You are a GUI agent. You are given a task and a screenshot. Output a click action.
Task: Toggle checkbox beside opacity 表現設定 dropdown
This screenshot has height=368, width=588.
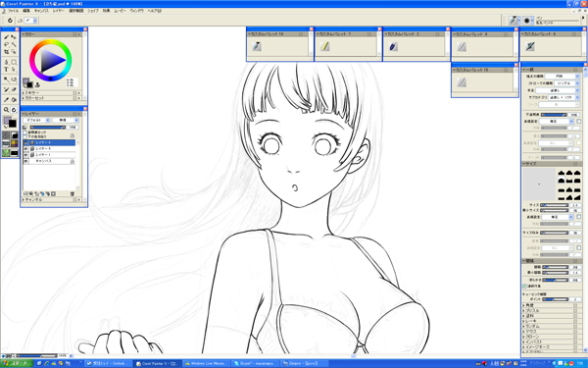point(578,122)
